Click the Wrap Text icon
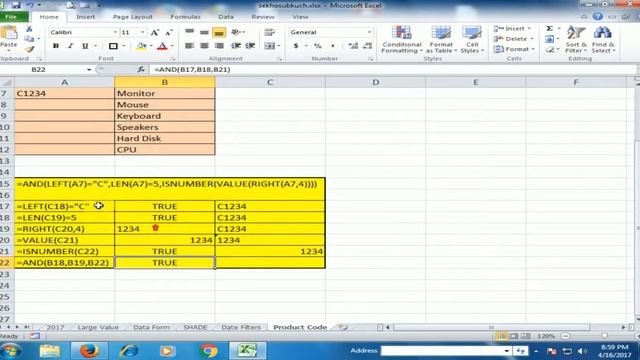The height and width of the screenshot is (360, 640). click(269, 32)
